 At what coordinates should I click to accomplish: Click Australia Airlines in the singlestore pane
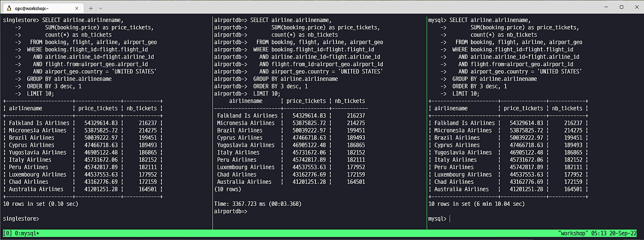pyautogui.click(x=36, y=189)
